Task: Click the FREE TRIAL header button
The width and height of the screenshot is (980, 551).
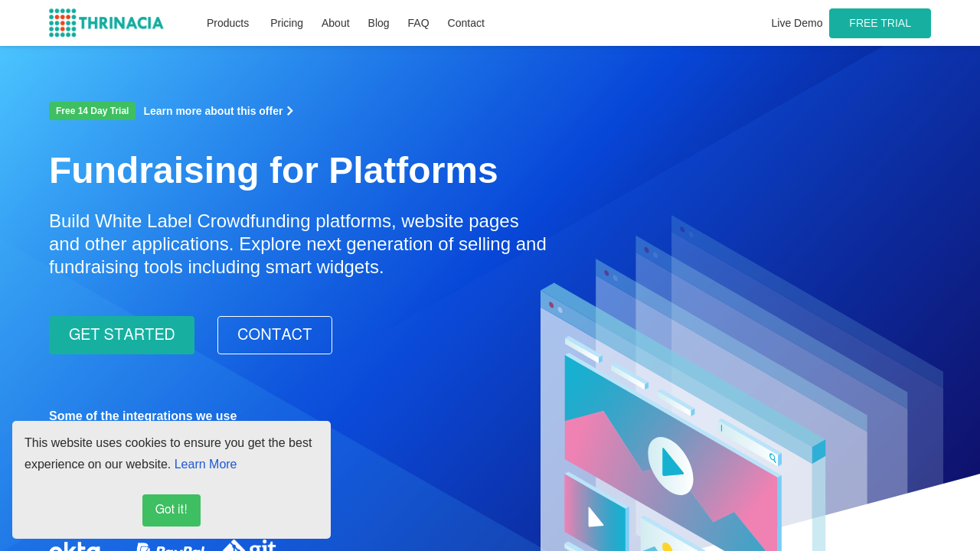Action: click(880, 23)
